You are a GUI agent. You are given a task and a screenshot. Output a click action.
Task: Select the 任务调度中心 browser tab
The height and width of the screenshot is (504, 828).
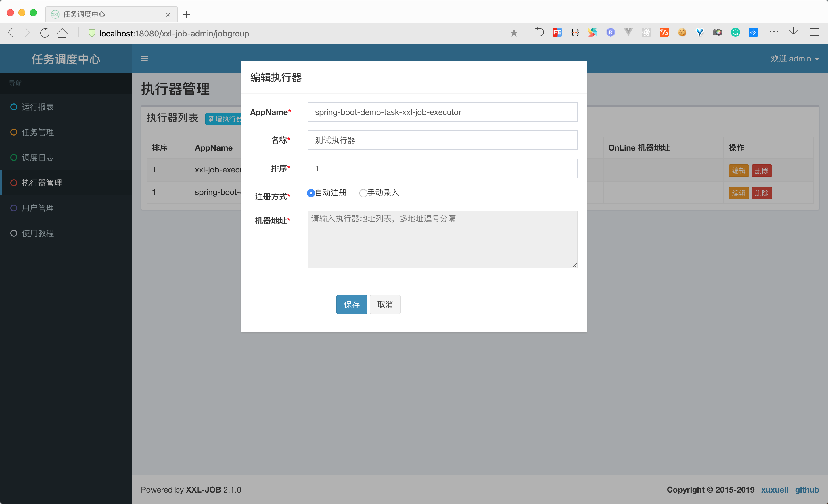pos(111,14)
